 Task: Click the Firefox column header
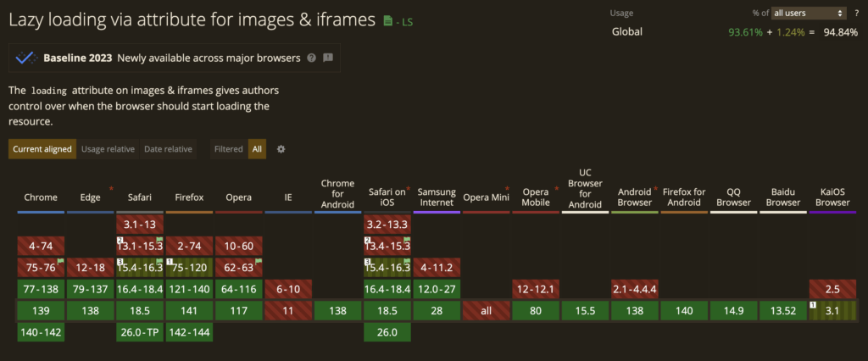tap(189, 197)
